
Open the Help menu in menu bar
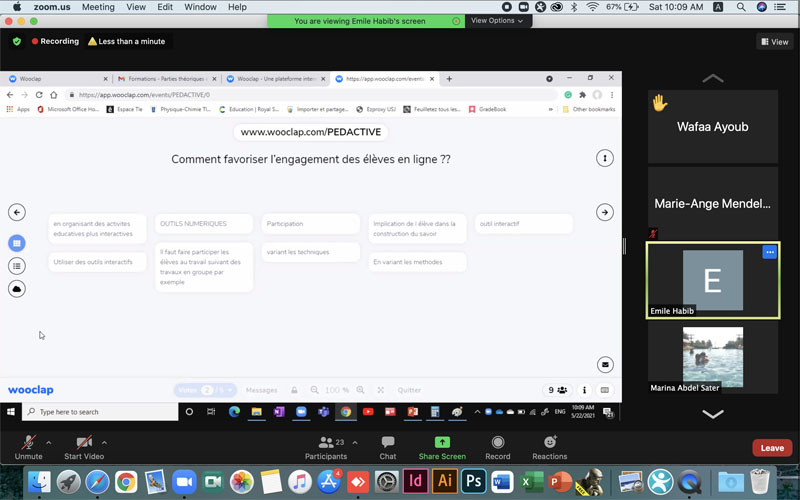237,7
